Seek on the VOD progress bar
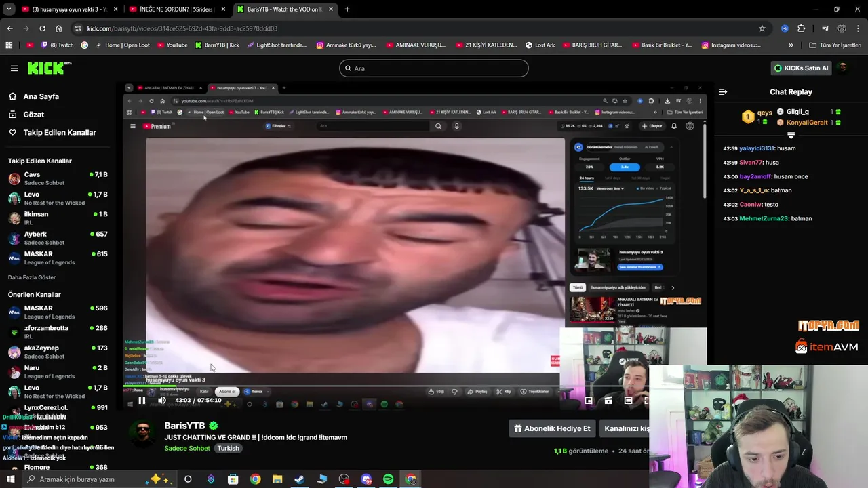The height and width of the screenshot is (488, 868). pyautogui.click(x=414, y=386)
